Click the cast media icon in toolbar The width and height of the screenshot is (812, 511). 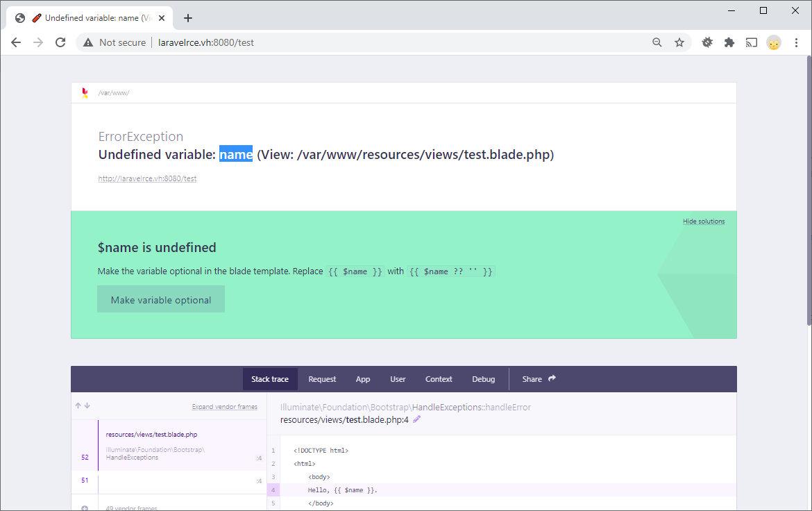click(751, 42)
